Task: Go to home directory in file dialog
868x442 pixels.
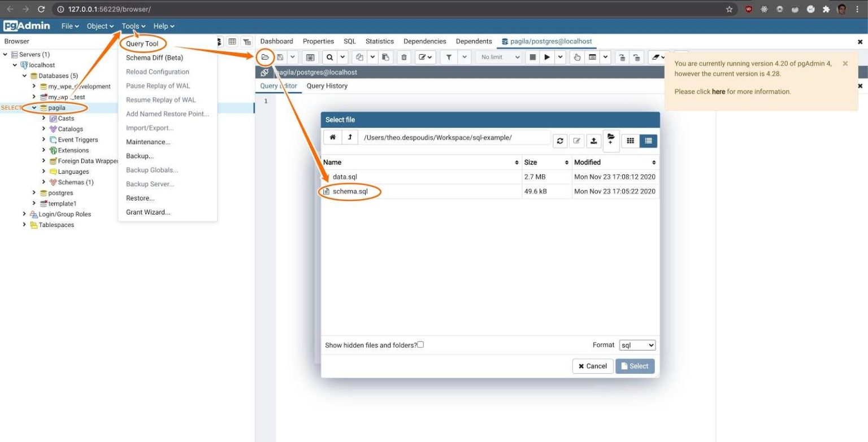Action: tap(332, 137)
